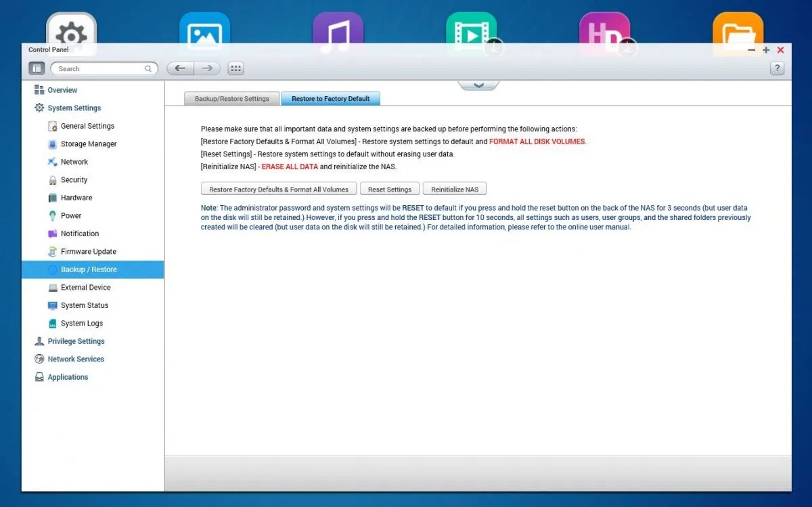812x507 pixels.
Task: Minimize the Control Panel window
Action: 752,50
